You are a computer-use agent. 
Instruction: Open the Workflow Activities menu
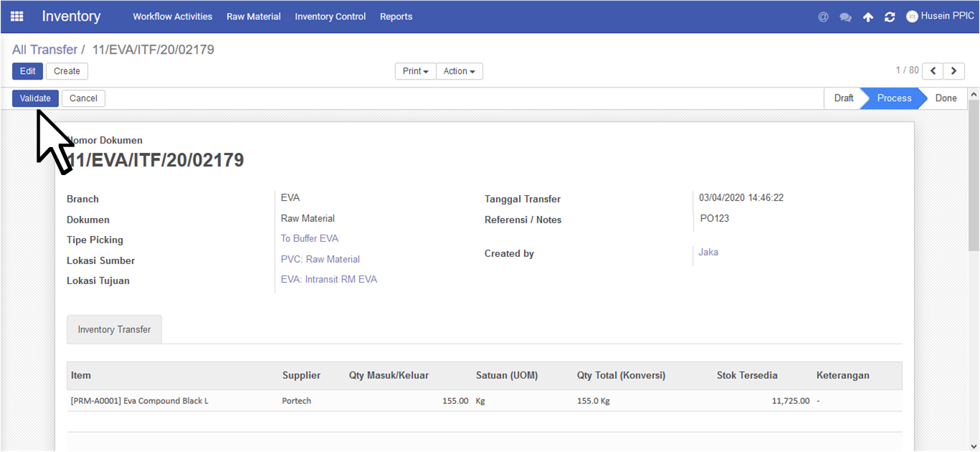(172, 17)
